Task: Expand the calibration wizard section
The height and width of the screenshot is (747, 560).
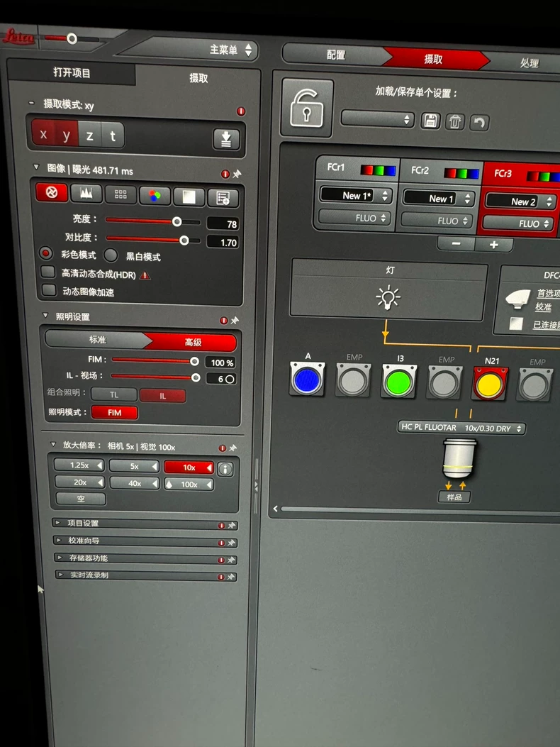Action: (145, 541)
